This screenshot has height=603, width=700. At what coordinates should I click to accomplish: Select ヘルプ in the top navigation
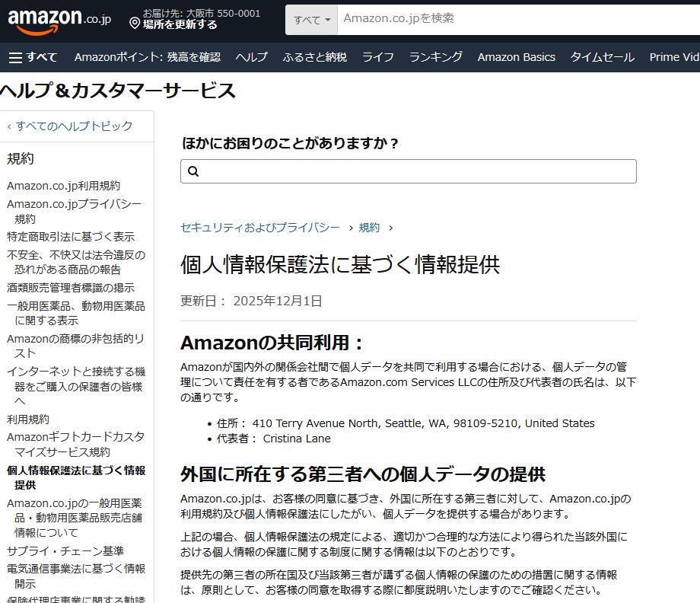point(251,57)
